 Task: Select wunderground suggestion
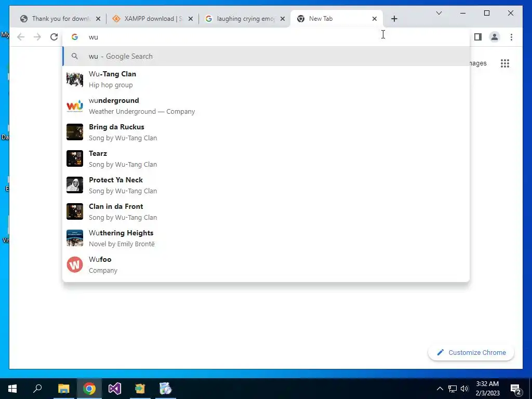coord(267,106)
